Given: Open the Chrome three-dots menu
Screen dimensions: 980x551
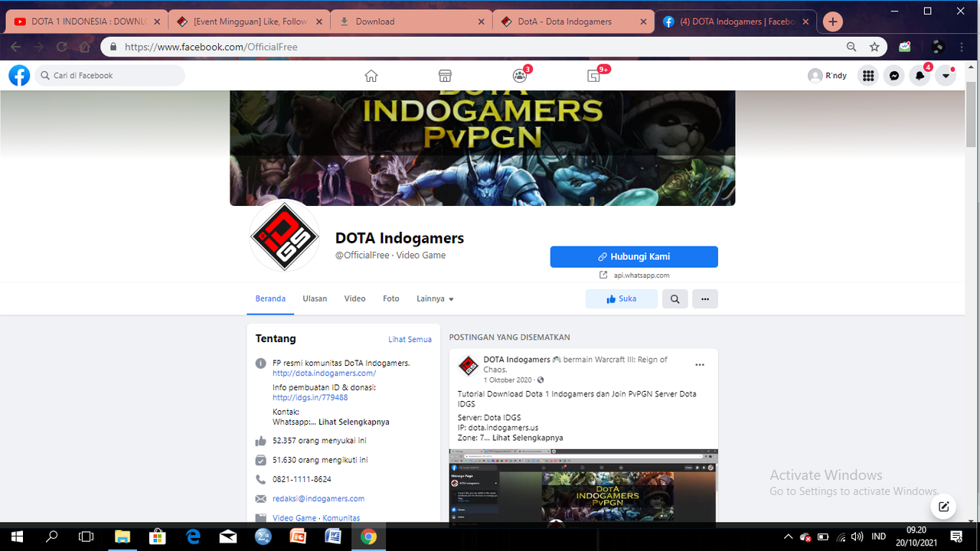Looking at the screenshot, I should [962, 47].
